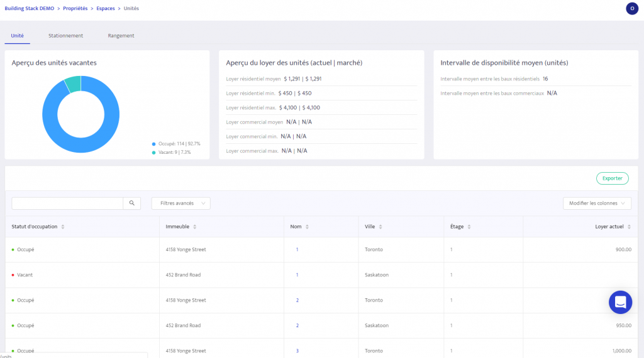
Task: Switch to the Rangement tab
Action: (x=121, y=36)
